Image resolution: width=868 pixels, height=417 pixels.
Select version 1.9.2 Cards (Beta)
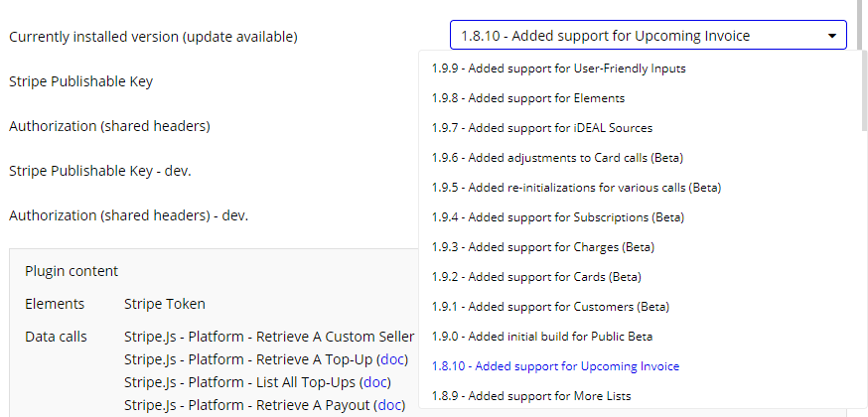[x=536, y=277]
